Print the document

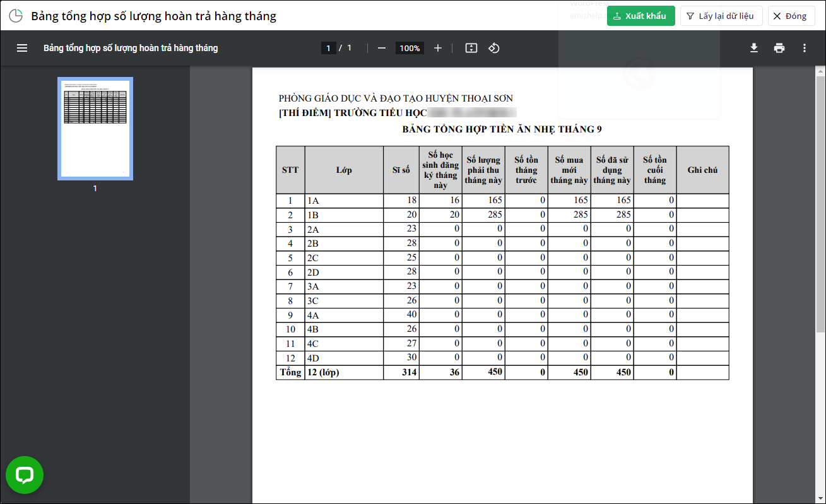779,48
